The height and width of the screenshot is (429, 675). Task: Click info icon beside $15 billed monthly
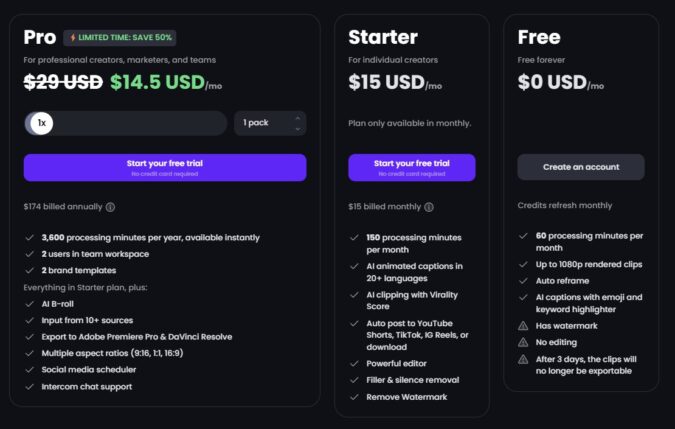coord(428,207)
